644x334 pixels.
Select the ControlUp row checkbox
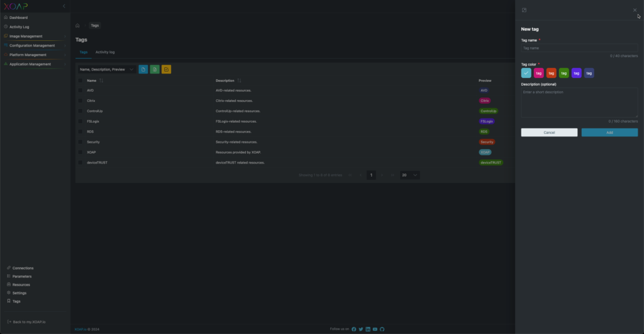point(80,111)
